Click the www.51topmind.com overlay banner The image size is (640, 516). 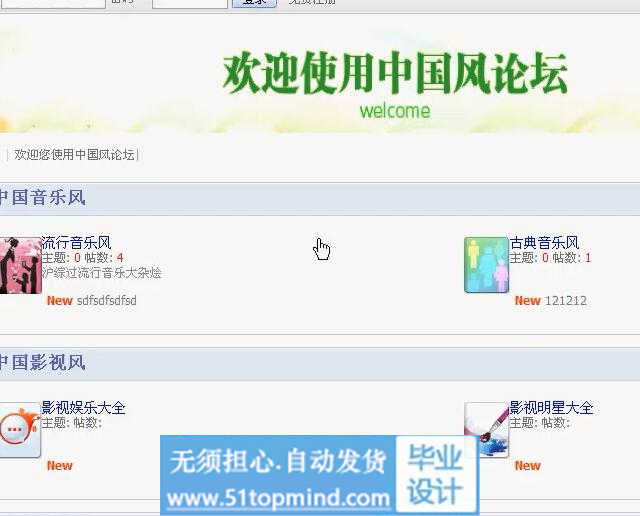[x=278, y=497]
